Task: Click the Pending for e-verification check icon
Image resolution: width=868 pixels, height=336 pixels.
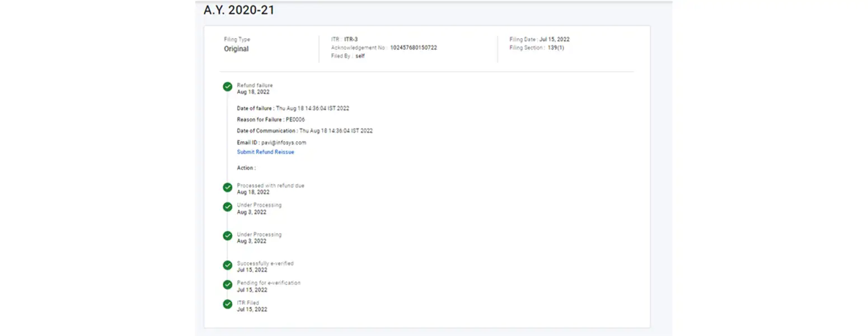Action: click(227, 285)
